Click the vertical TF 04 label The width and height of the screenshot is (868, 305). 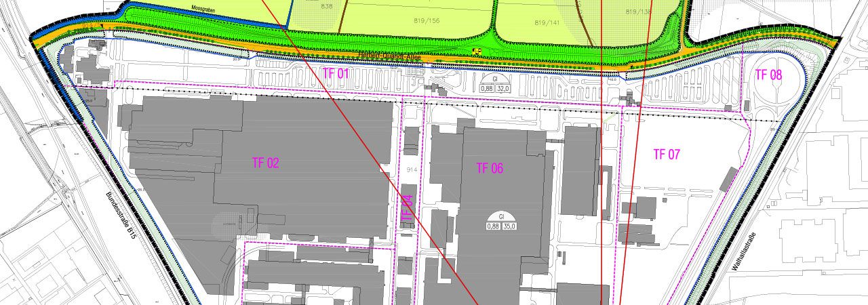pyautogui.click(x=407, y=207)
